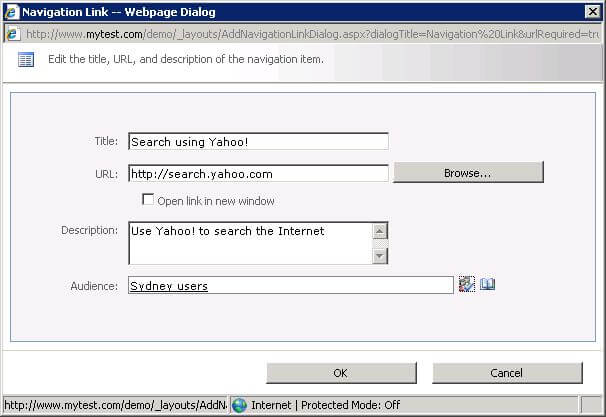Image resolution: width=606 pixels, height=417 pixels.
Task: Click the status bar URL text
Action: pyautogui.click(x=116, y=405)
